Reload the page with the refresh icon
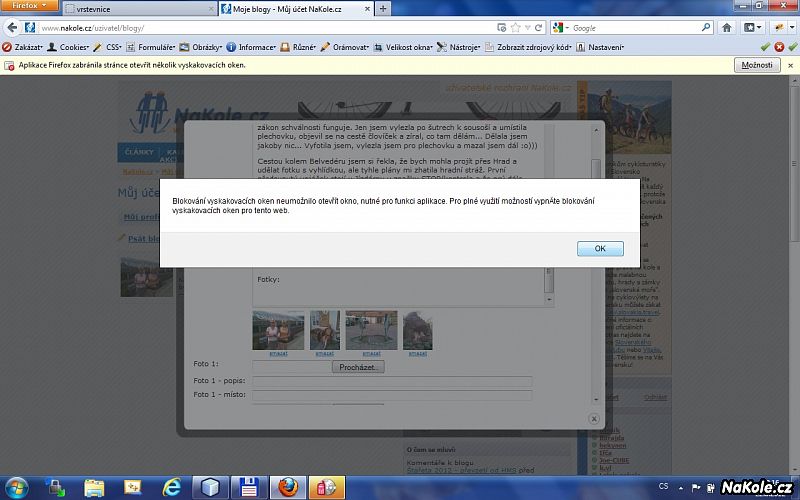The image size is (800, 500). 538,28
